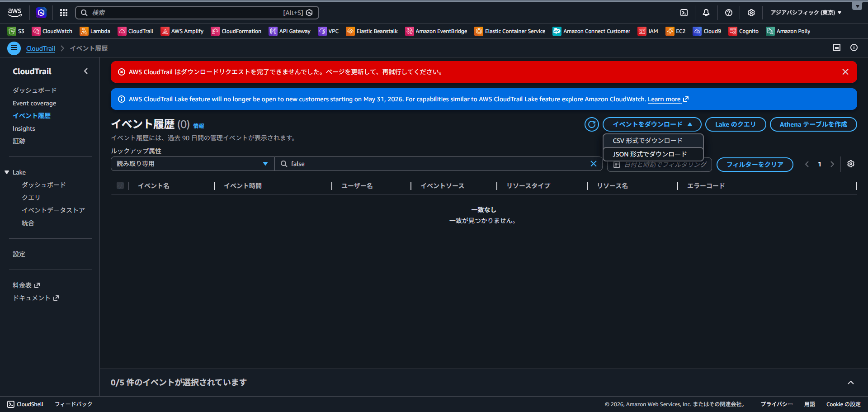
Task: Toggle the side navigation hamburger button
Action: 14,48
